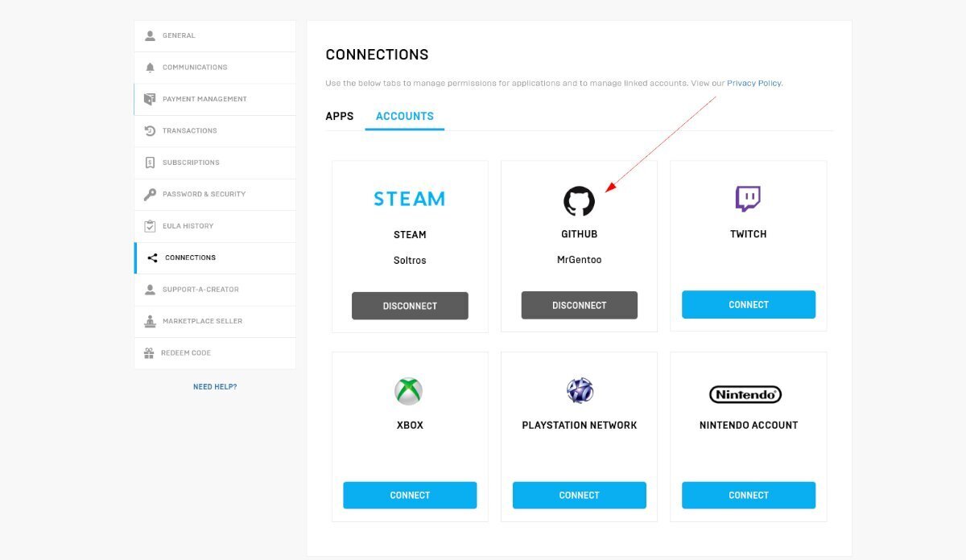
Task: Open the Transactions page
Action: (215, 130)
